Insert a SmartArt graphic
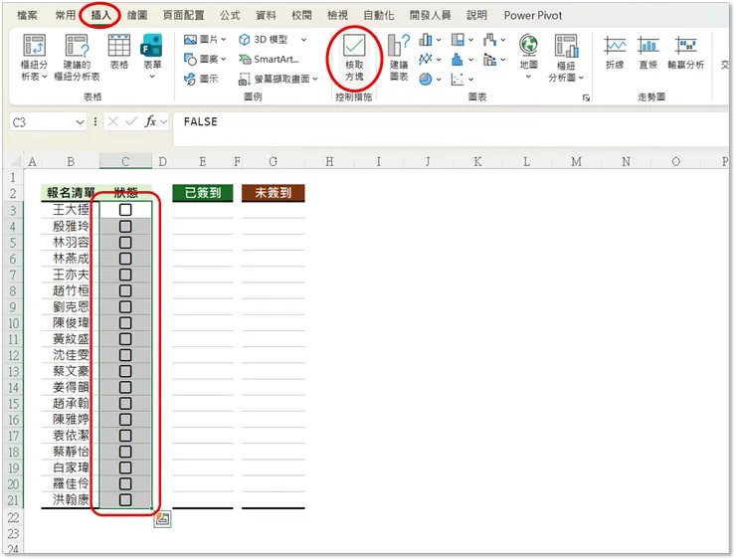Viewport: 736px width, 560px height. tap(269, 59)
